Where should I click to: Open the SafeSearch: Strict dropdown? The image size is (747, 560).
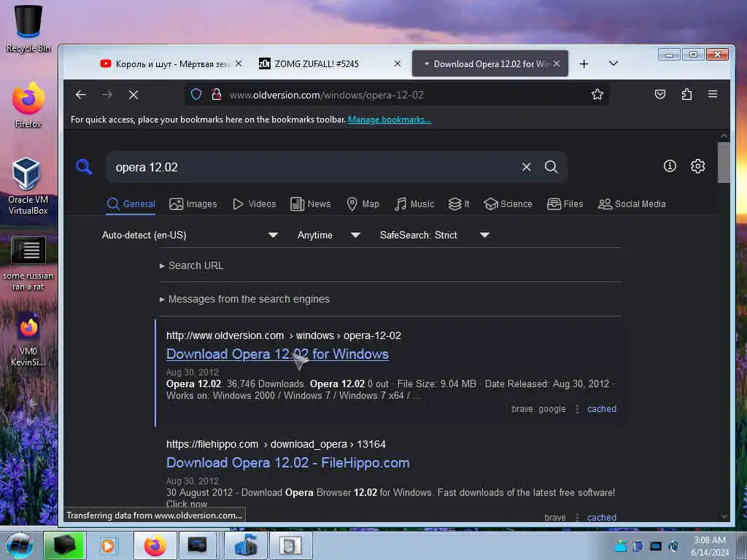[435, 235]
